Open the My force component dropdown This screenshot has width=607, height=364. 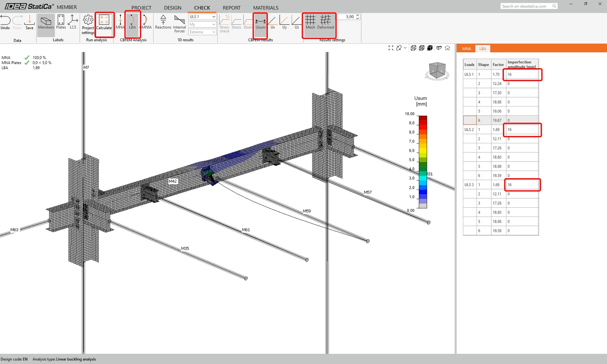202,24
